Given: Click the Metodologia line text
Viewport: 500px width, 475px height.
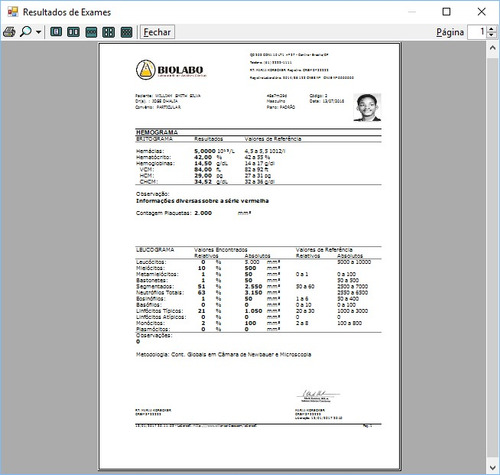Looking at the screenshot, I should click(223, 354).
